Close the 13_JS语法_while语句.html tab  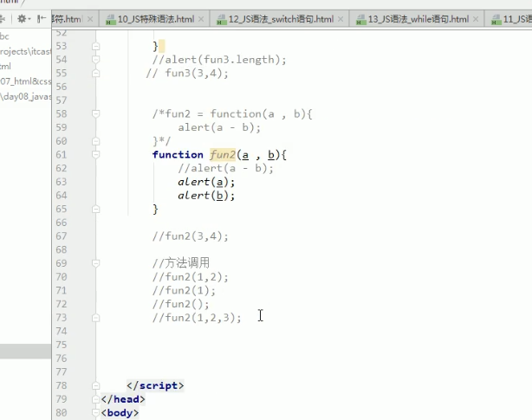476,19
